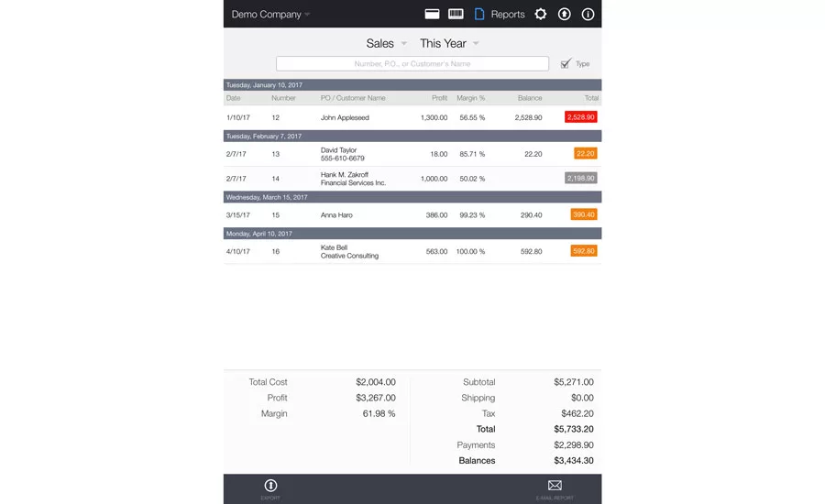
Task: Click the upload arrow circle icon
Action: (564, 15)
